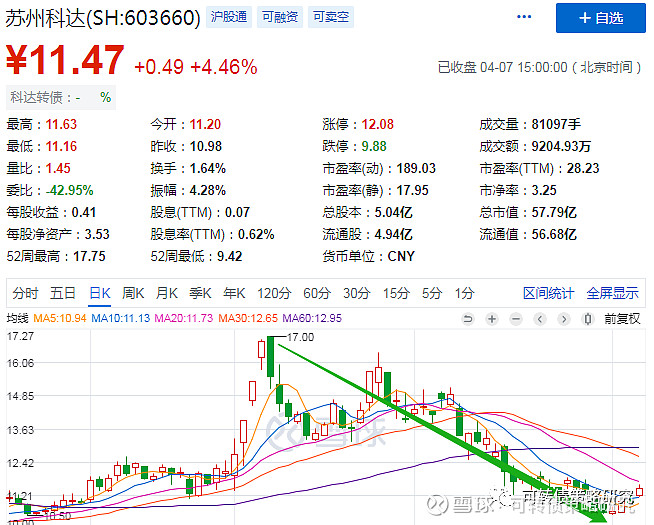The width and height of the screenshot is (654, 525).
Task: Click the 流通值 value 56.68亿
Action: (554, 234)
